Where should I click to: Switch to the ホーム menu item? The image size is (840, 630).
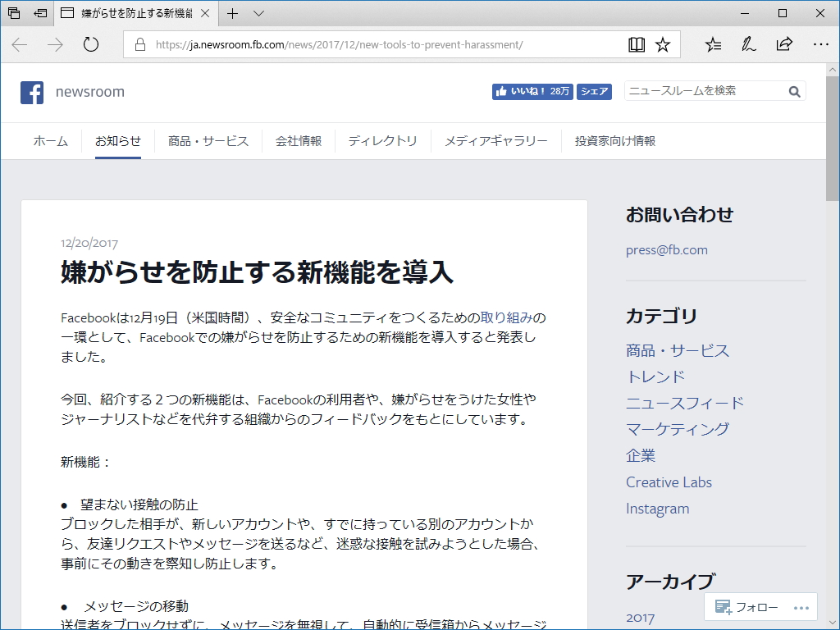(x=50, y=140)
